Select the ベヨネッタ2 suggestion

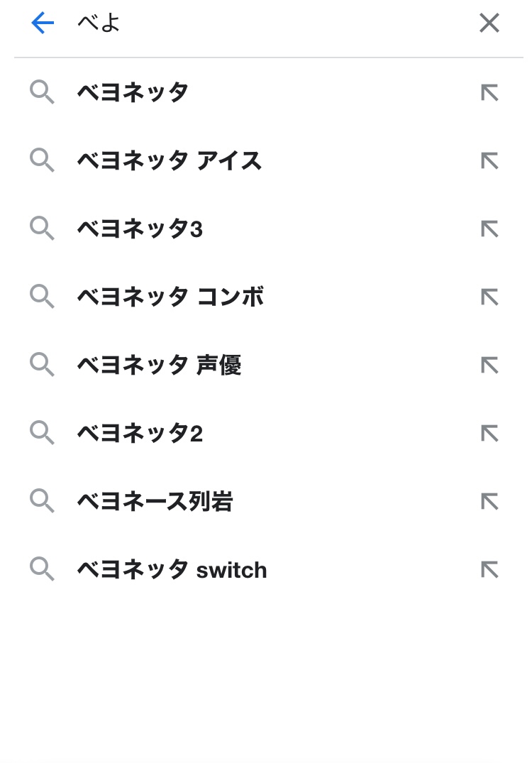(x=140, y=433)
